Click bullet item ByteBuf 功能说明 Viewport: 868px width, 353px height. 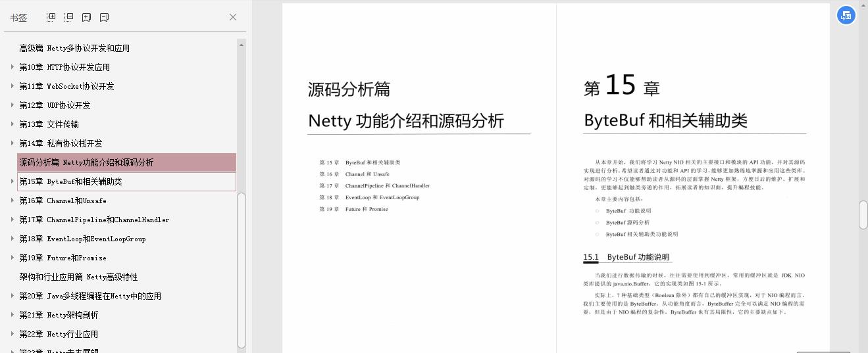point(628,211)
